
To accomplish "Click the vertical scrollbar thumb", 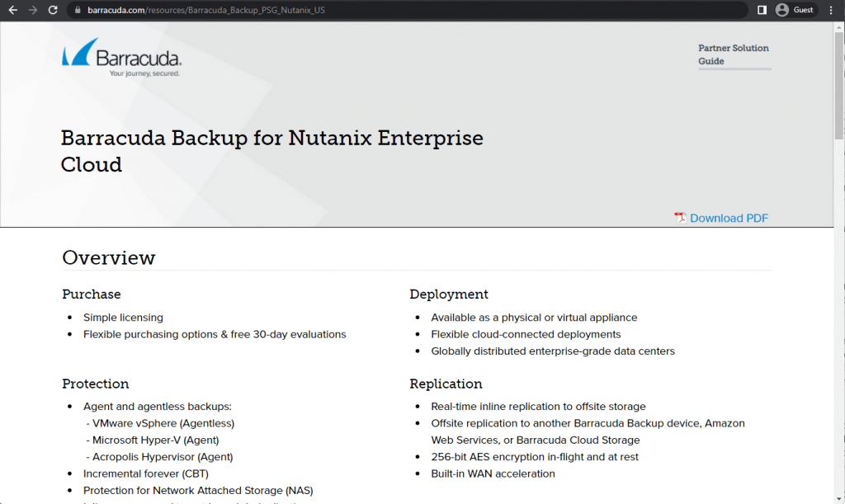I will click(839, 85).
